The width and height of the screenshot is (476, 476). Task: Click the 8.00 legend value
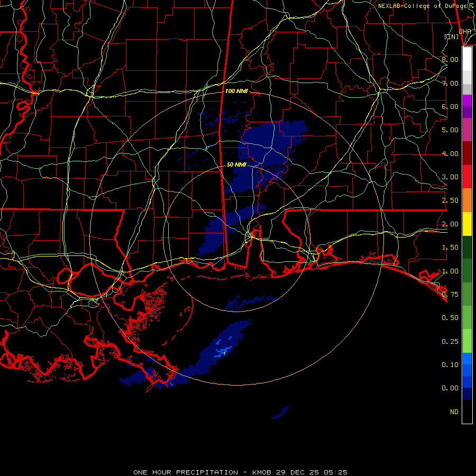(450, 59)
